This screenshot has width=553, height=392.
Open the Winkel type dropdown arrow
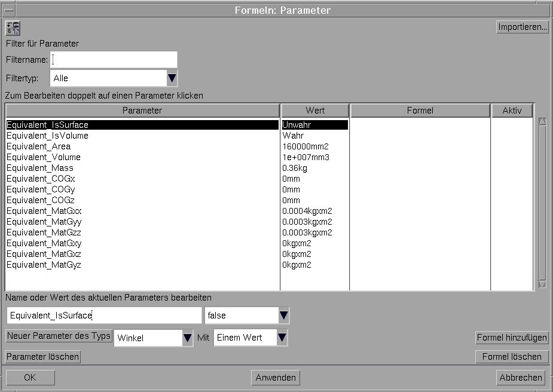tap(187, 338)
